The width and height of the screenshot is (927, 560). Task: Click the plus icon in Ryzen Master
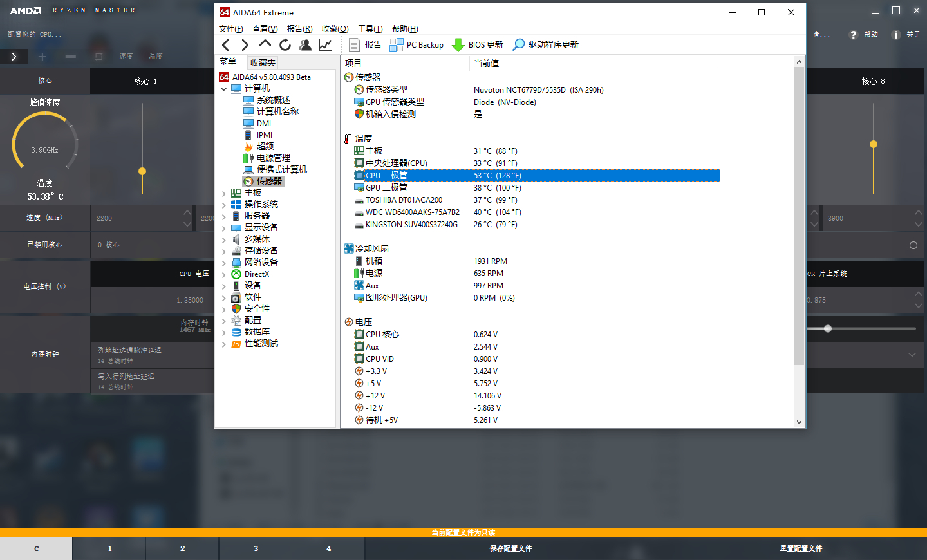tap(42, 57)
